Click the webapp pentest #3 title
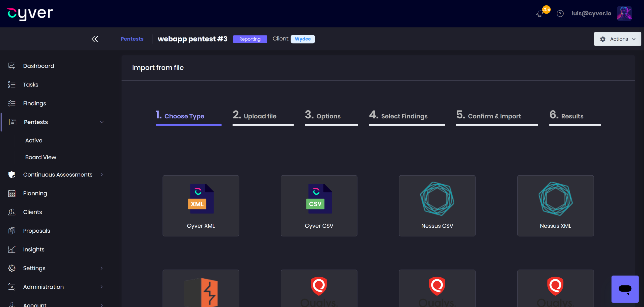This screenshot has width=644, height=307. pos(192,39)
